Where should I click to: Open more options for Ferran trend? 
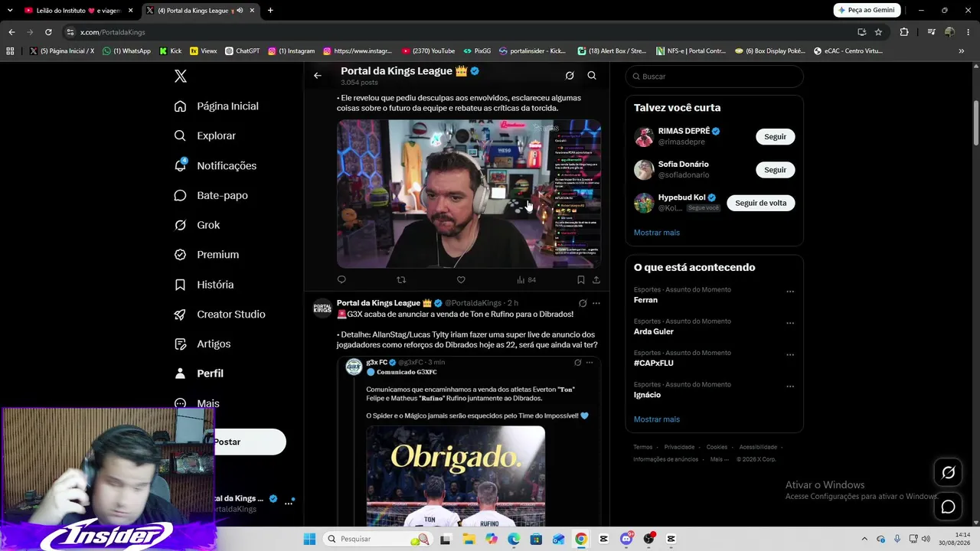coord(790,292)
